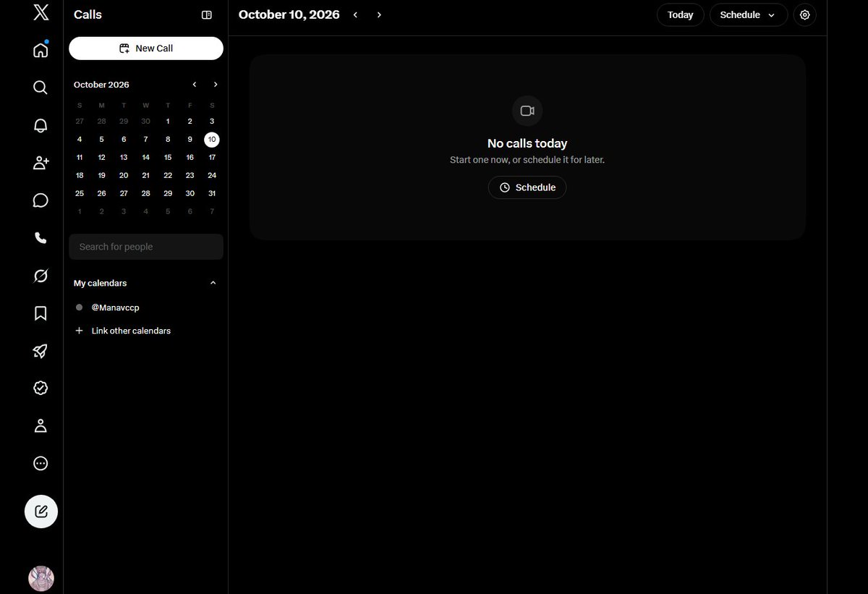Open Calls phone icon in sidebar

41,238
